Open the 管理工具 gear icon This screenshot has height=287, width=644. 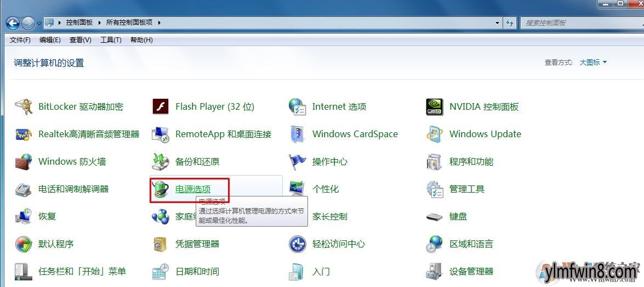tap(435, 189)
